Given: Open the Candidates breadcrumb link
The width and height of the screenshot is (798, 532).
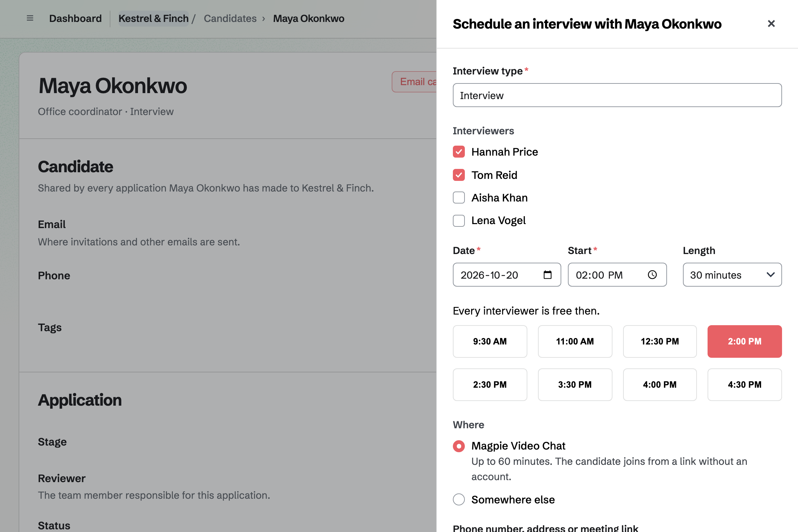Looking at the screenshot, I should pos(230,18).
